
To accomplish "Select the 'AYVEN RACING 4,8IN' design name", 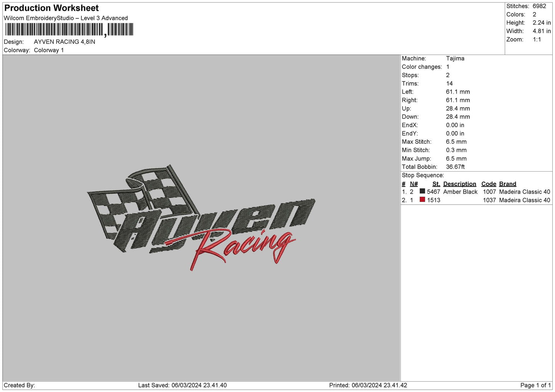I will tap(65, 42).
